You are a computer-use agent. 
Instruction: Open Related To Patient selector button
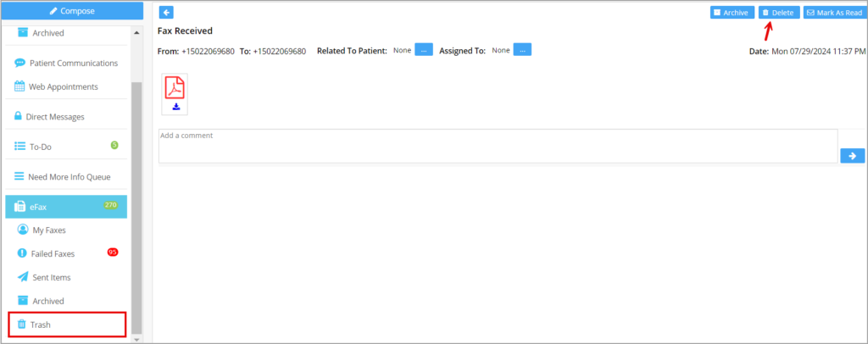pyautogui.click(x=424, y=50)
